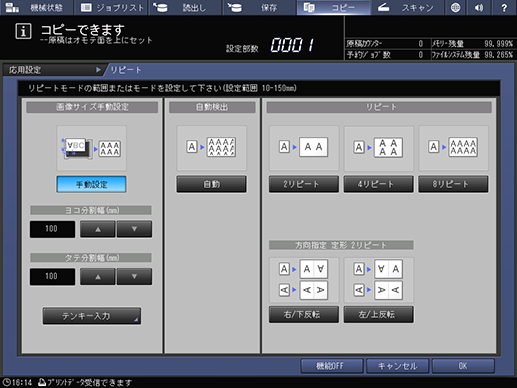
Task: Click the manual image size illustration
Action: coord(92,148)
